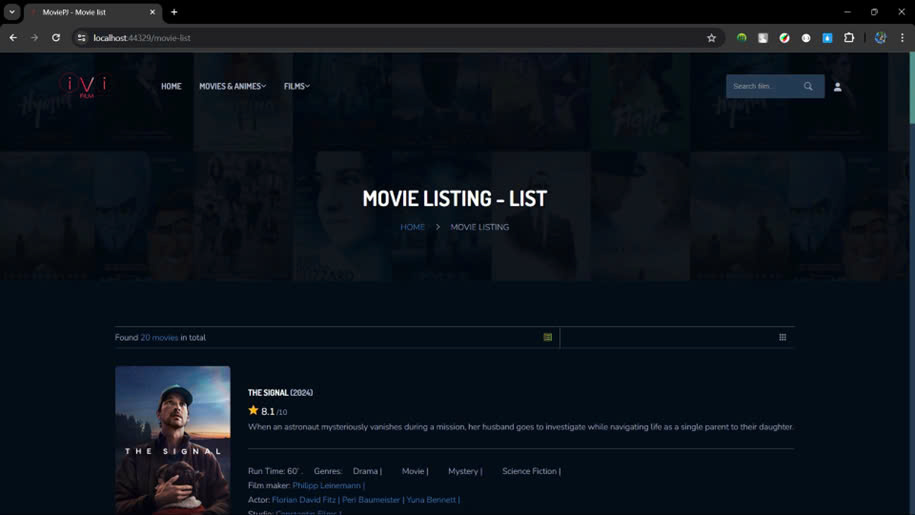Switch to grid view icon
The height and width of the screenshot is (515, 915).
(783, 337)
